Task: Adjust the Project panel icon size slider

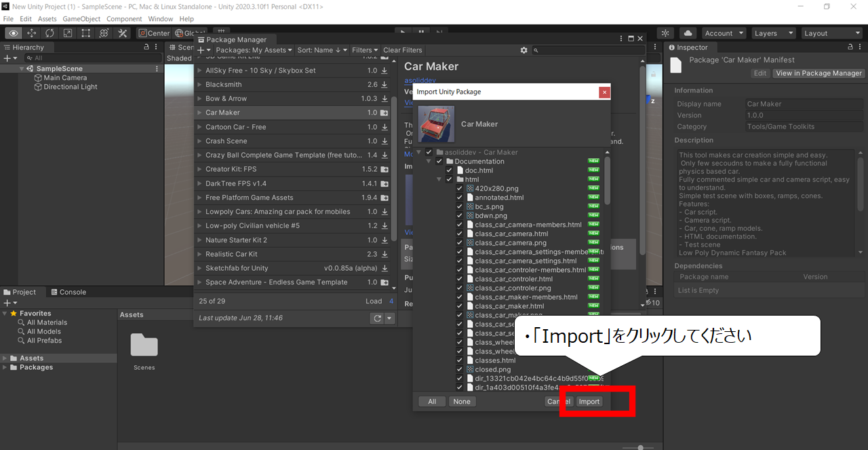Action: [x=640, y=448]
